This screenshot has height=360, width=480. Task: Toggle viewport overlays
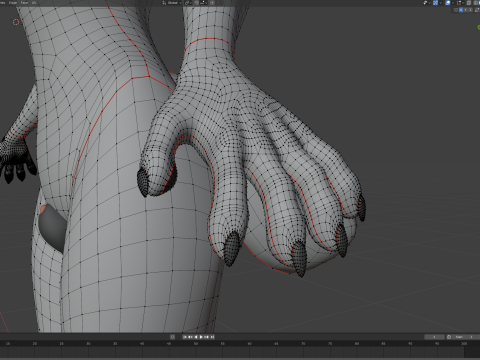(448, 3)
